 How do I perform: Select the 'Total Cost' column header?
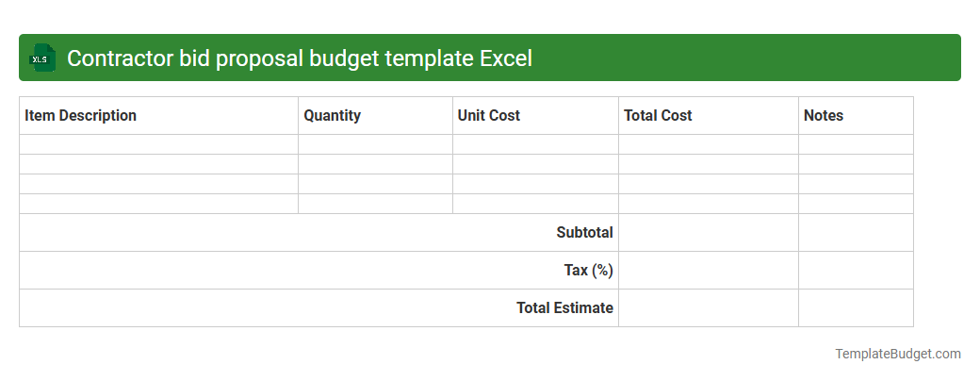(709, 116)
